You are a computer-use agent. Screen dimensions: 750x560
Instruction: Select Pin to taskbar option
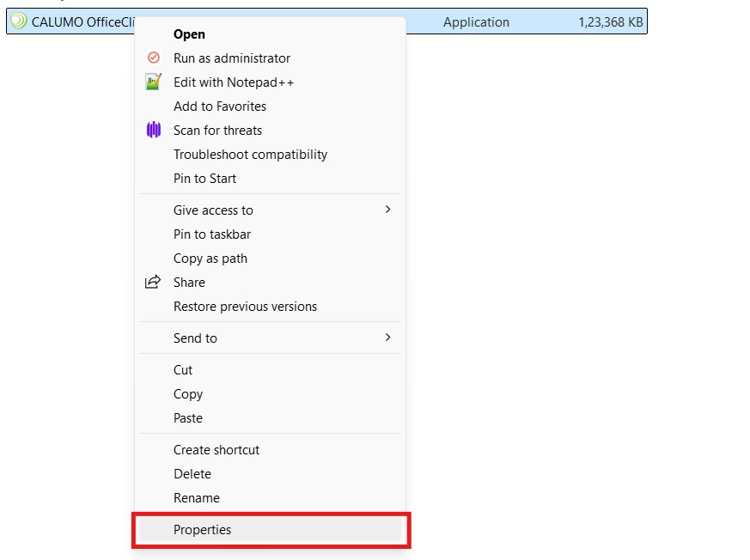(212, 234)
